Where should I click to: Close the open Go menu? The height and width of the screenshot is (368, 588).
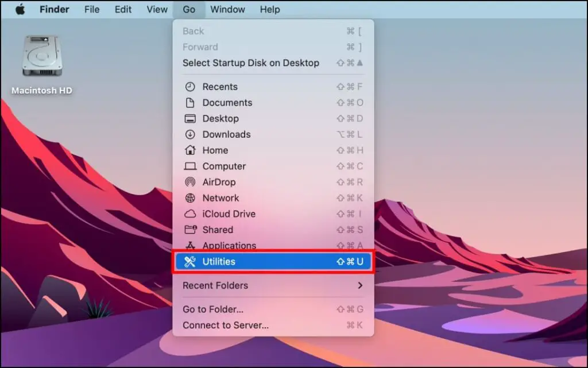pyautogui.click(x=189, y=9)
